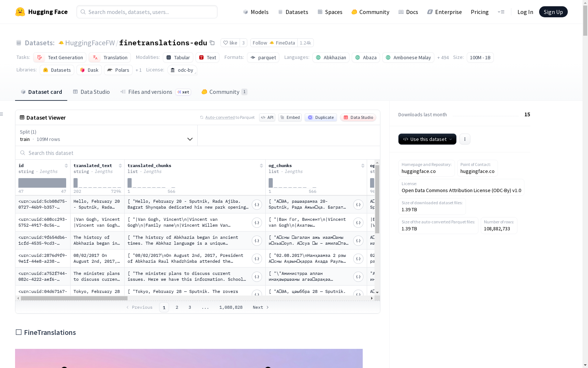Focus the Search models, datasets, users field
Screen dimensions: 588x368
(x=147, y=12)
